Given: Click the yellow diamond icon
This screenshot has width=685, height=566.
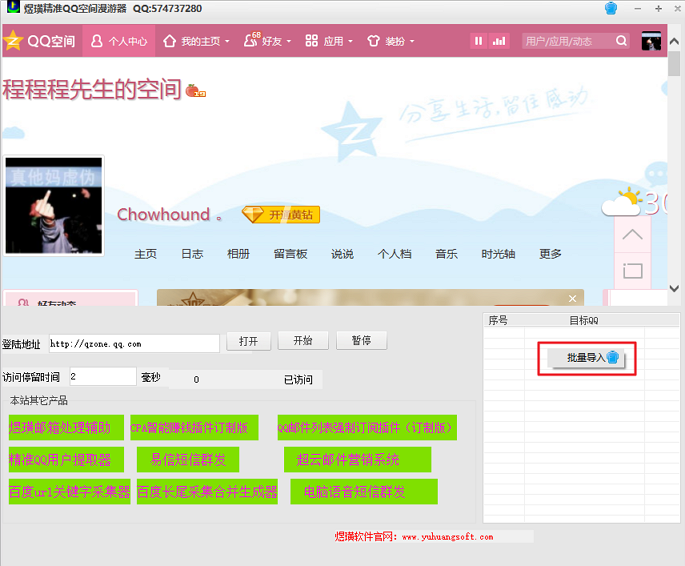Looking at the screenshot, I should click(x=253, y=214).
